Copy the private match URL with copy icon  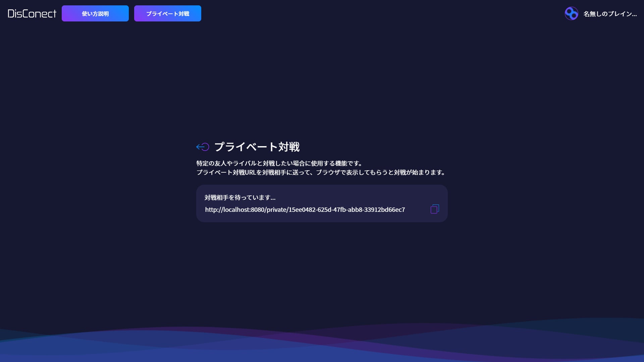[435, 209]
